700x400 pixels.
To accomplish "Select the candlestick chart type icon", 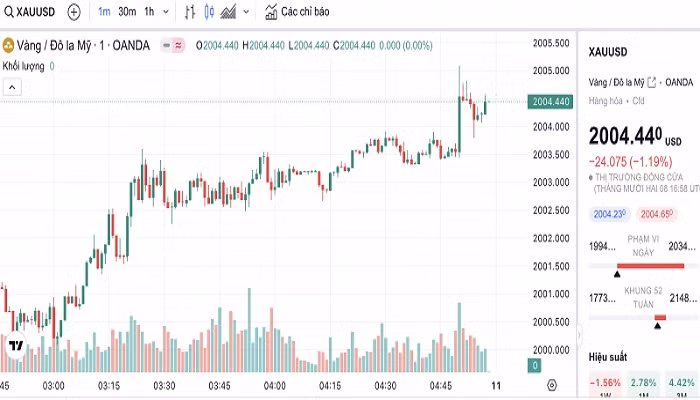I will coord(208,12).
